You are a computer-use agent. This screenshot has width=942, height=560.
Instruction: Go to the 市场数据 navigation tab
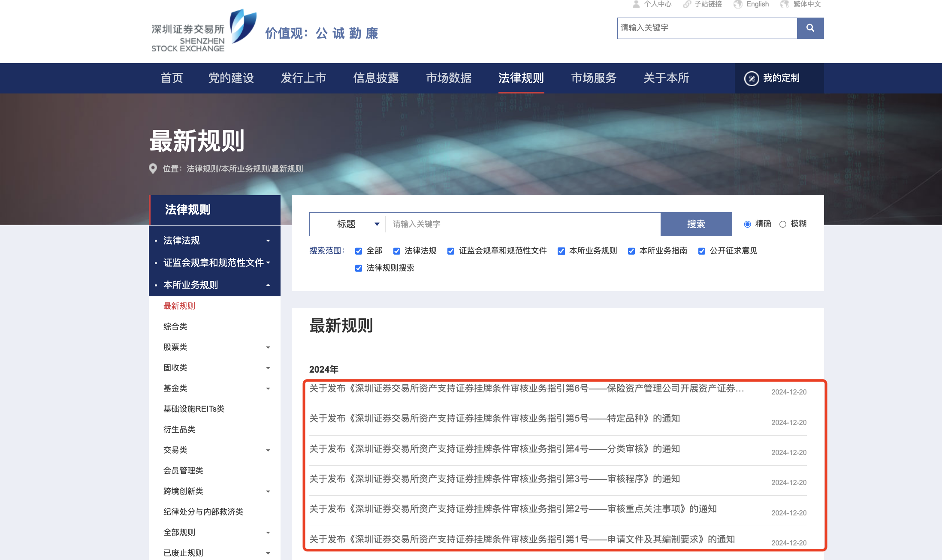[448, 78]
